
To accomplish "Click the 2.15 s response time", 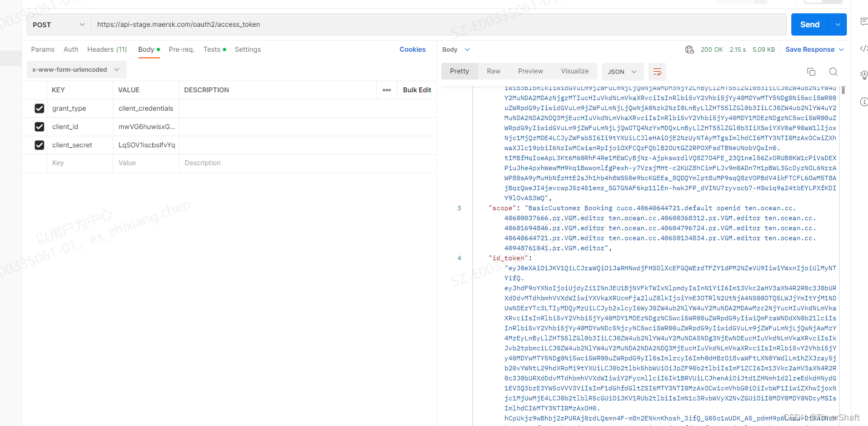I will coord(737,49).
